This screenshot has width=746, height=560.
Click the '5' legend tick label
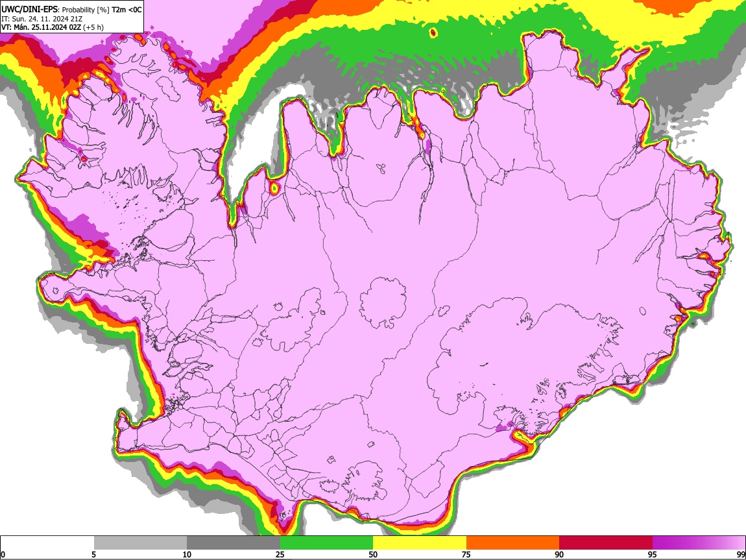pos(93,554)
